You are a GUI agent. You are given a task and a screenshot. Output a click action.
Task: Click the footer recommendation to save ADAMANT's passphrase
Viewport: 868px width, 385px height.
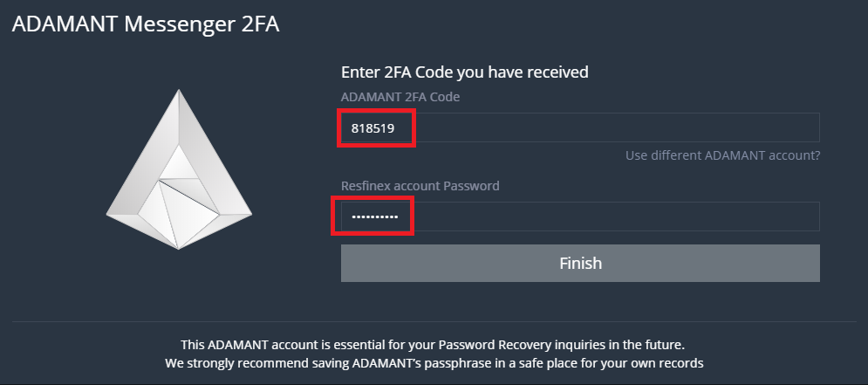(434, 361)
